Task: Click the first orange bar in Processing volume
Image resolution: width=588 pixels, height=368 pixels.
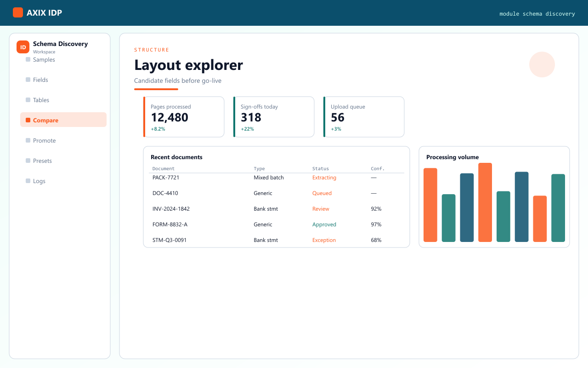Action: coord(430,205)
